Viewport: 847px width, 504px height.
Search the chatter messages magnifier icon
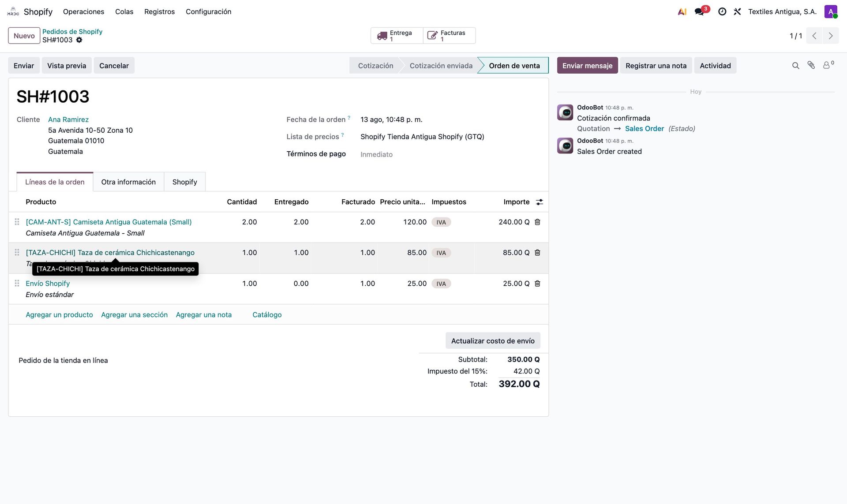[795, 66]
